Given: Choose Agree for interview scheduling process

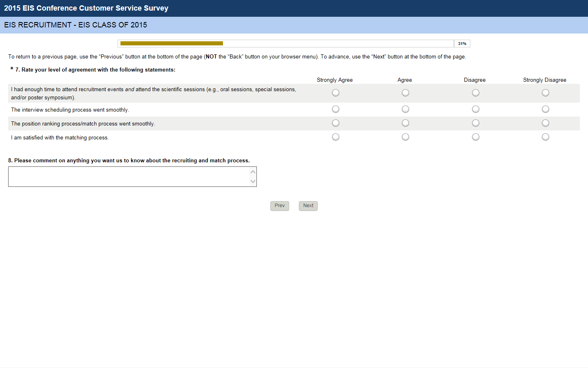Looking at the screenshot, I should coord(405,109).
